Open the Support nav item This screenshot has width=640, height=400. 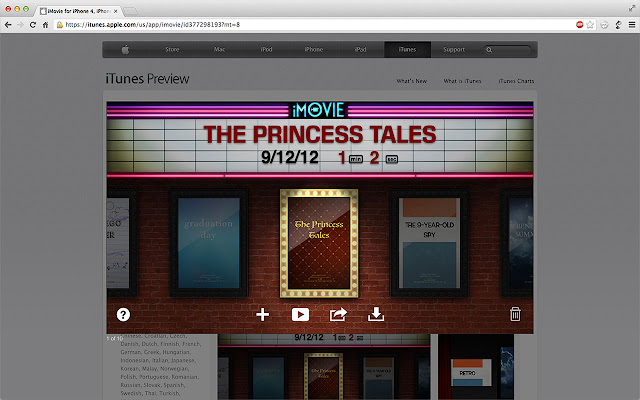tap(454, 49)
